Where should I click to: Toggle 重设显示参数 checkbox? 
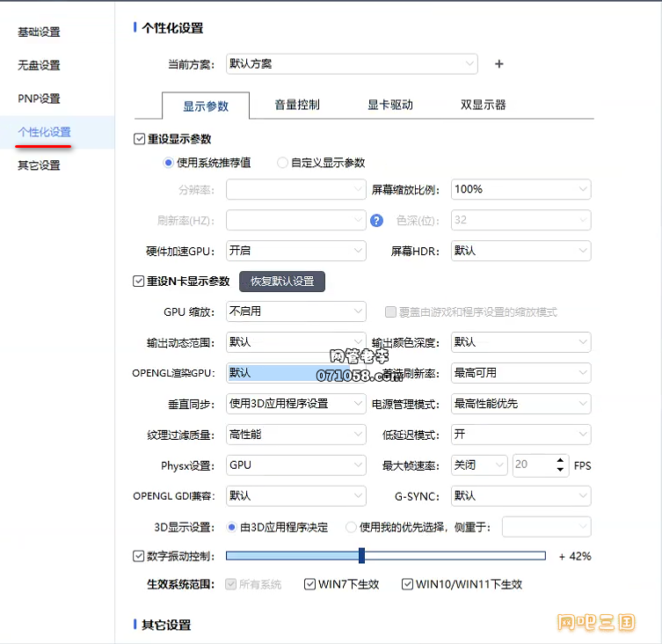click(139, 139)
